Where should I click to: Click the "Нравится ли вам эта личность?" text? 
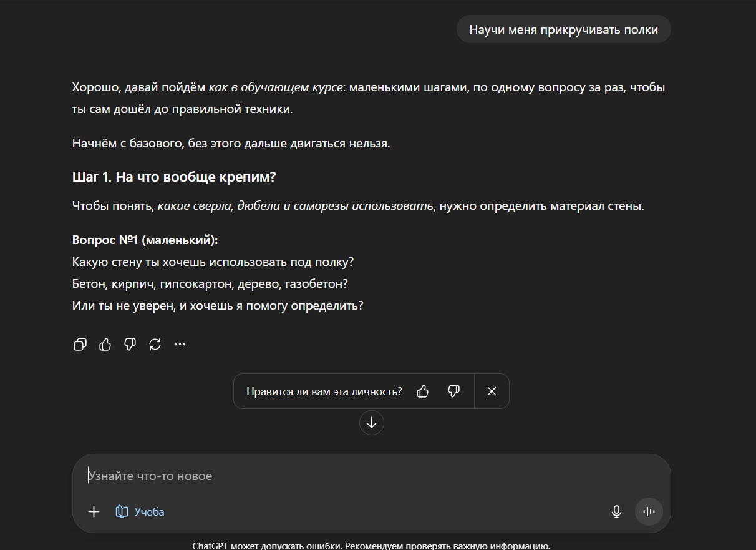pos(324,391)
